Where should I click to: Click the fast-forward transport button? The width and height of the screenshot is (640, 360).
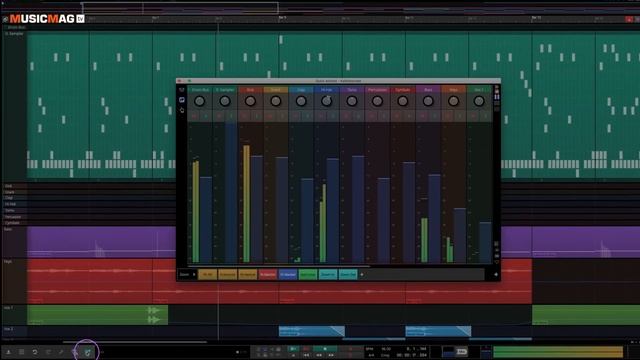click(331, 356)
